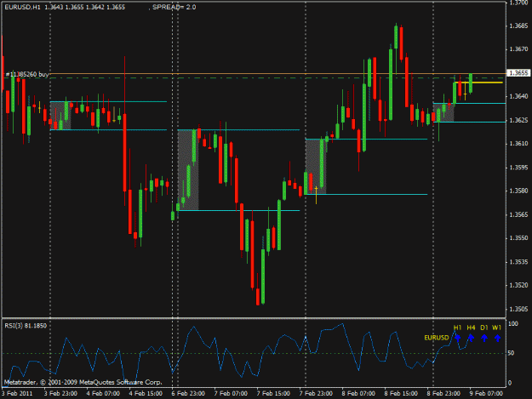Click the 1.3520 price axis label

518,285
